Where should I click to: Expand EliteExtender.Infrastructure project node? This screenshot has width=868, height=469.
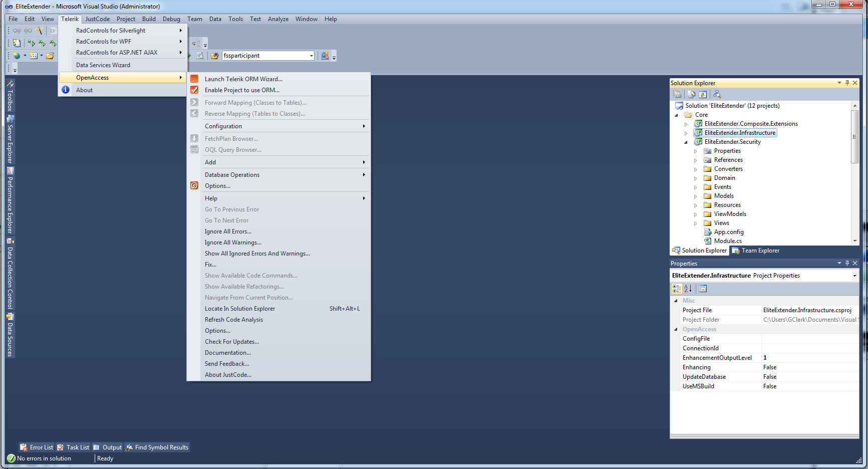tap(686, 133)
